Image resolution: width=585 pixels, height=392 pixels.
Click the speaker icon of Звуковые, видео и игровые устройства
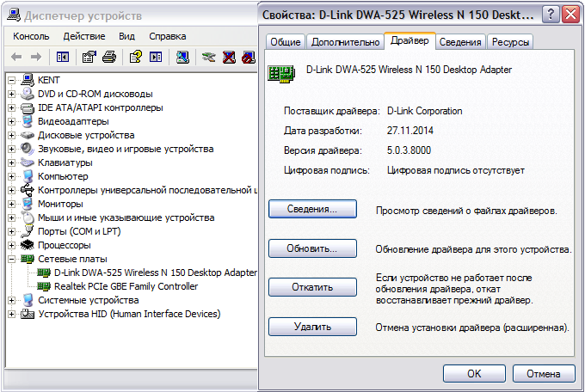[28, 149]
